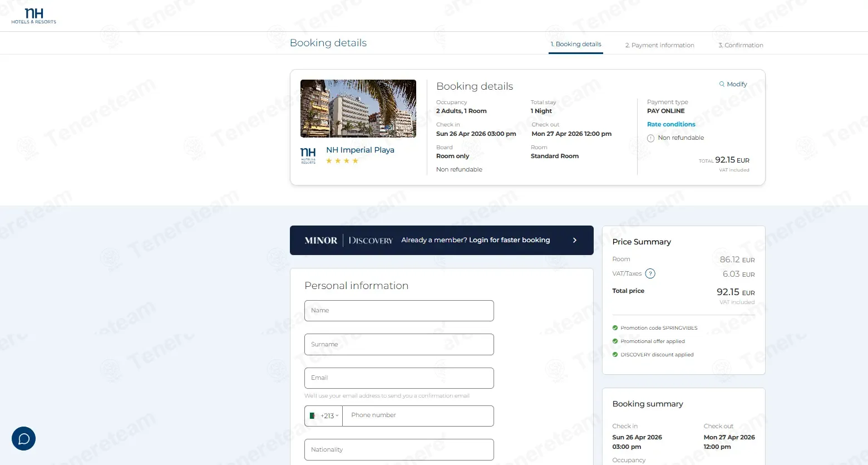Open the +213 country code dropdown

pyautogui.click(x=324, y=416)
